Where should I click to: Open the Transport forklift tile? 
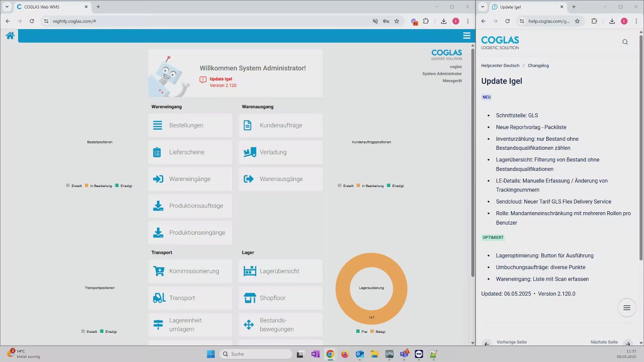coord(190,298)
